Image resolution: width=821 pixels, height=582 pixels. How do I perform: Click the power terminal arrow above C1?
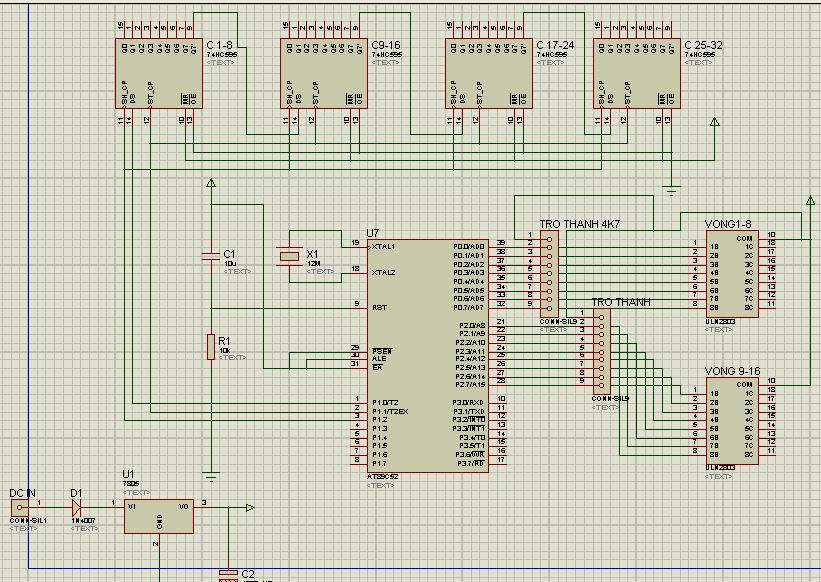(x=211, y=183)
